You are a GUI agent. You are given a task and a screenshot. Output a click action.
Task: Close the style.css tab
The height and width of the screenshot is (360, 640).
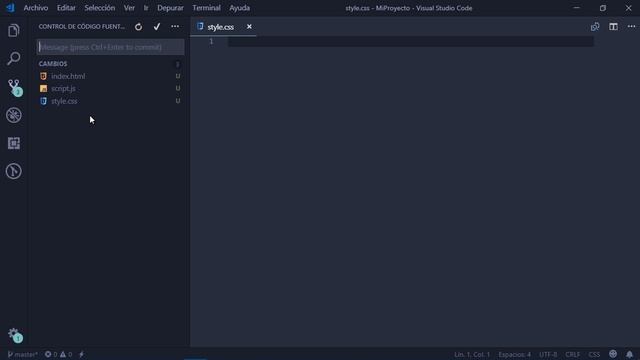[x=249, y=27]
